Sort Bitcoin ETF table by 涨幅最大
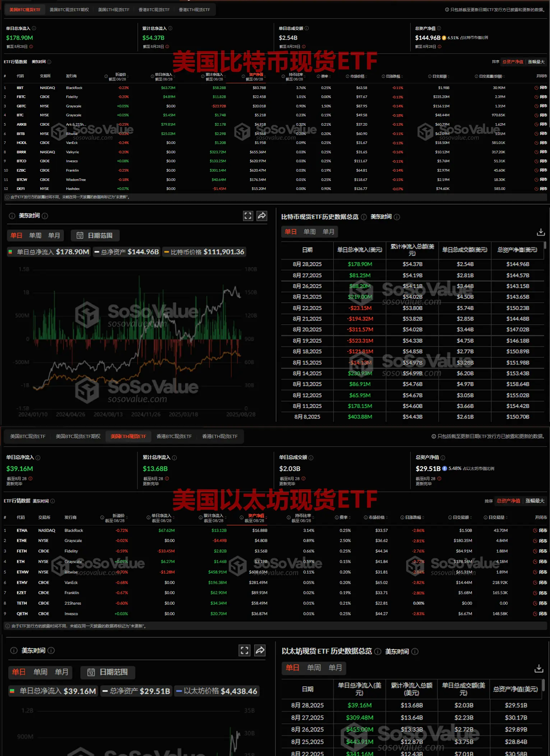Image resolution: width=550 pixels, height=756 pixels. pos(536,62)
